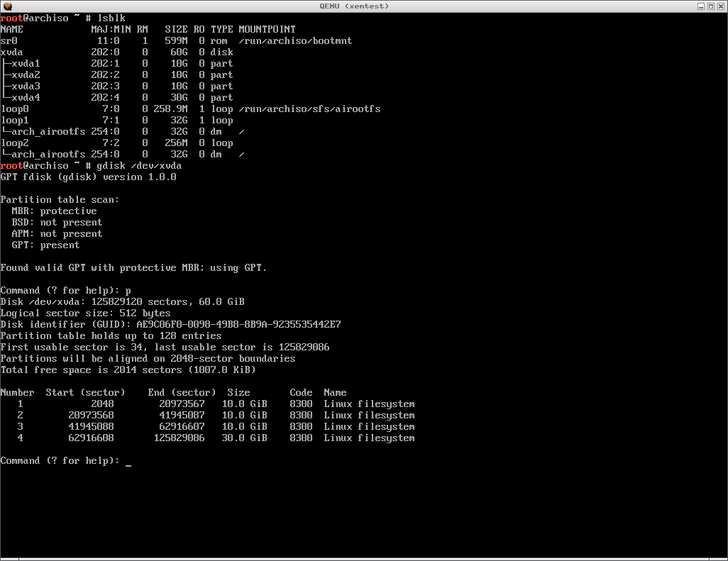
Task: Click the gdisk command prompt cursor
Action: [x=128, y=461]
